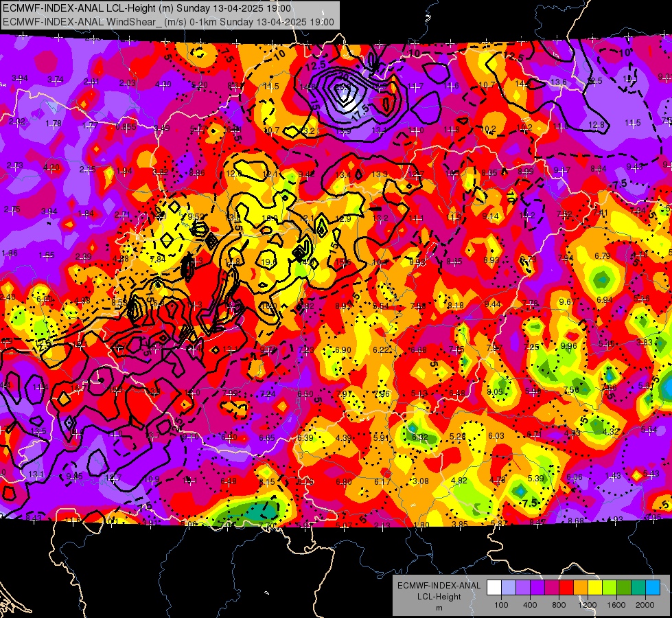The height and width of the screenshot is (618, 672).
Task: Click the 2000 legend scale value
Action: point(645,605)
